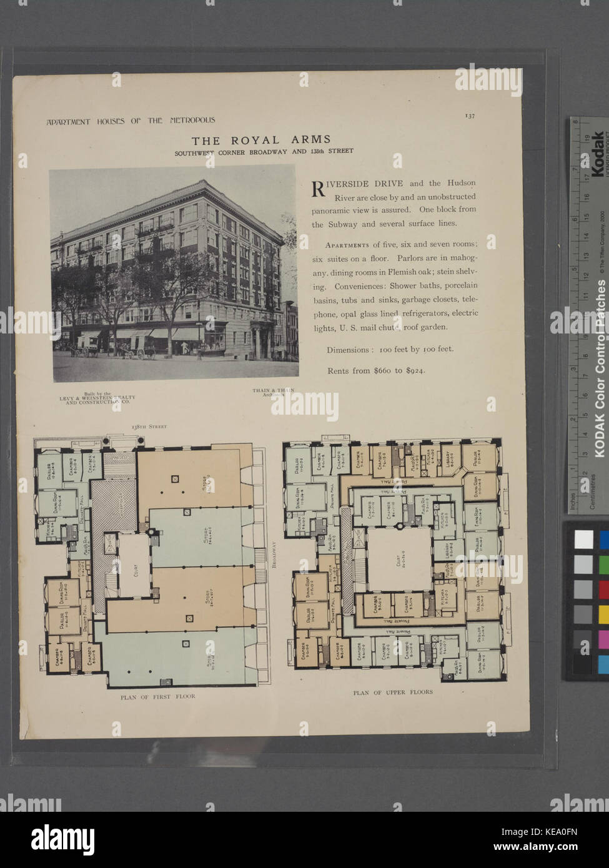Pick the green patch on the color chart
The height and width of the screenshot is (868, 609).
604,565
